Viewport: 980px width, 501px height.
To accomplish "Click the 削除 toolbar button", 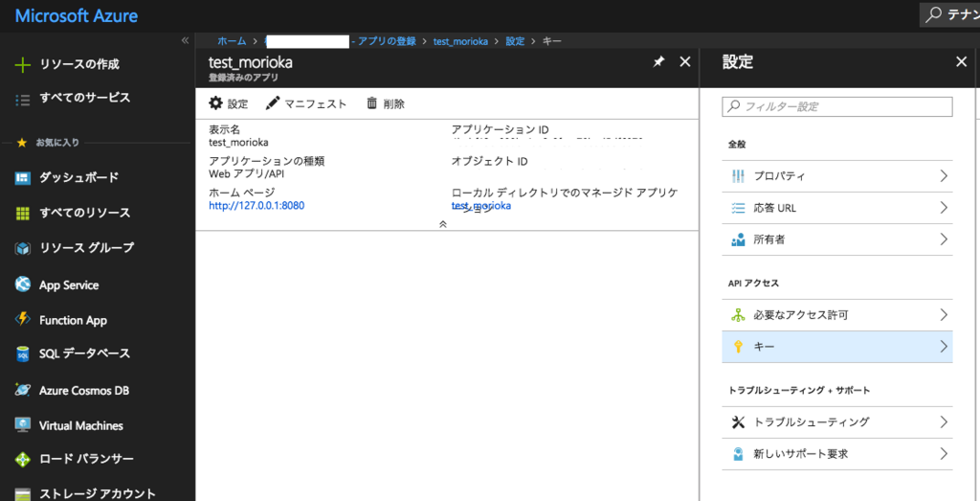I will (x=385, y=103).
